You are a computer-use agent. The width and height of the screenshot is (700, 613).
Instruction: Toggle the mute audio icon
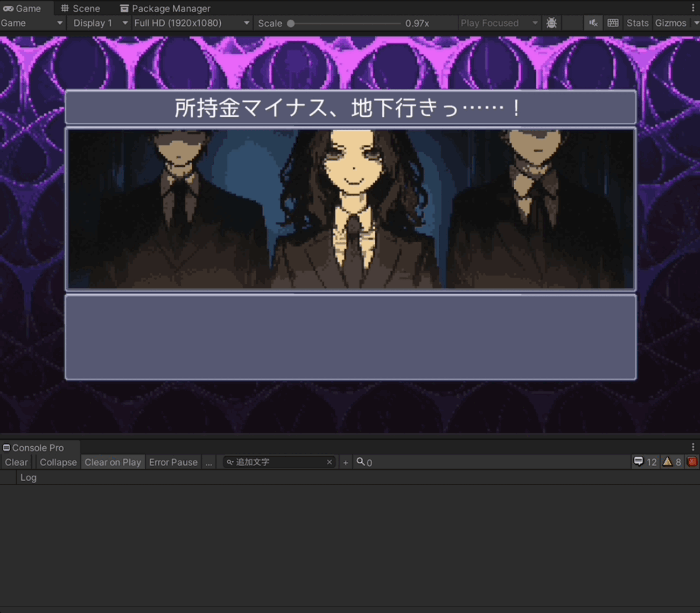(x=593, y=23)
